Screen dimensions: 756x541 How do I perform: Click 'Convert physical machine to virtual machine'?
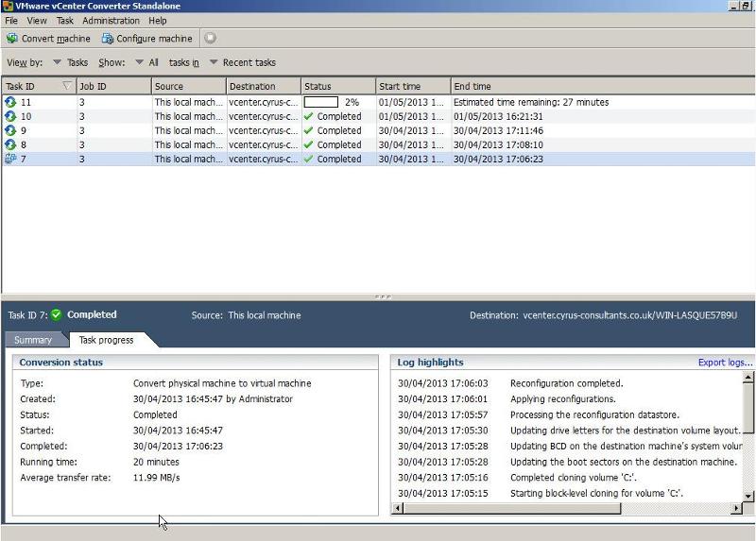(222, 383)
